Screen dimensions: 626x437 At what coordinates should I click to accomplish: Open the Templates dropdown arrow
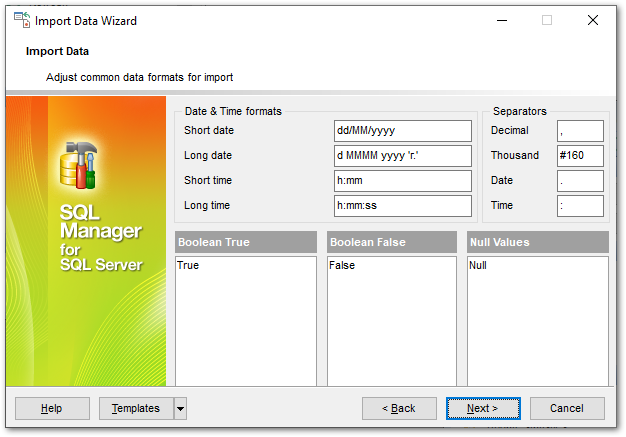180,408
